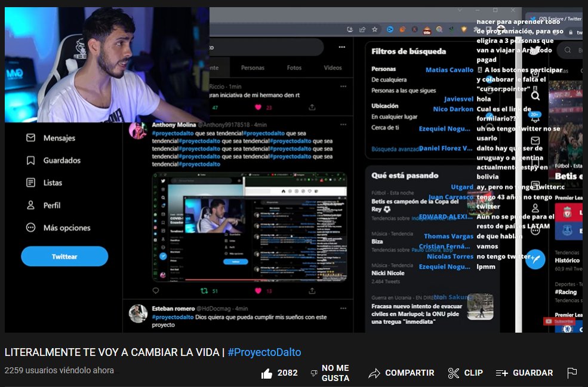
Task: Share Anthony Molina's tweet via the upload icon
Action: [312, 291]
